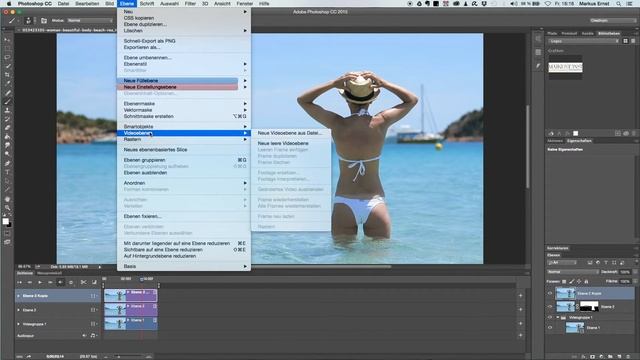Click Neue leere Videoebene submenu item

[x=283, y=144]
